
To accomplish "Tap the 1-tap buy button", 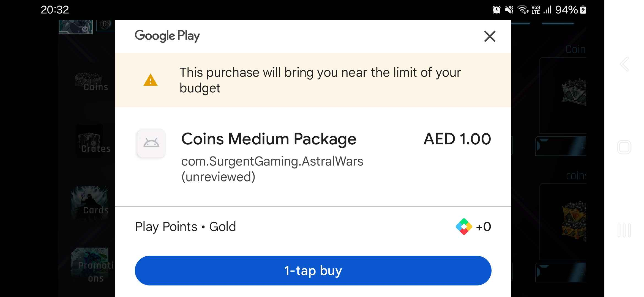I will coord(313,271).
